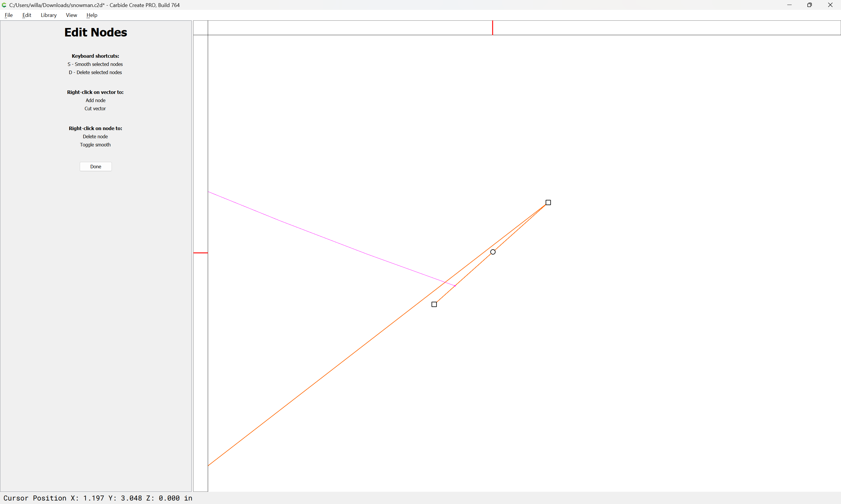This screenshot has height=504, width=841.
Task: Close the Carbide Create window
Action: pos(830,5)
